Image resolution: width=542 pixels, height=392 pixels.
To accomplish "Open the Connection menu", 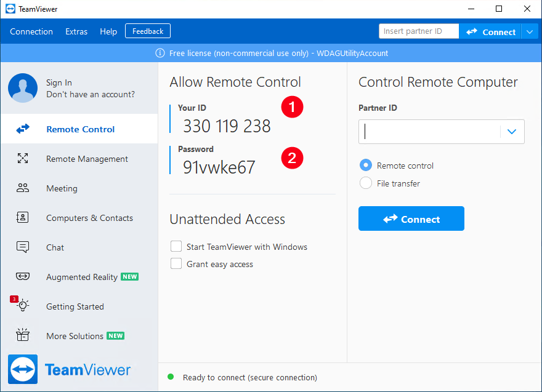I will 31,31.
